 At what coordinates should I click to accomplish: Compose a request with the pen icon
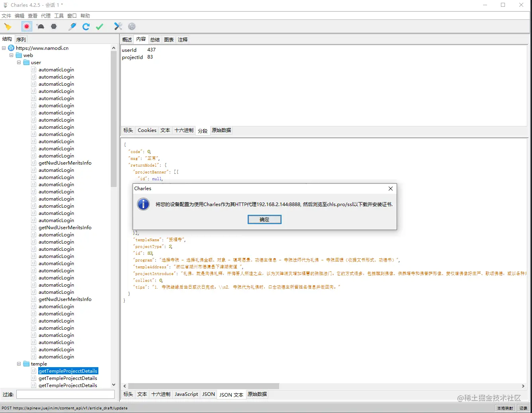coord(72,27)
